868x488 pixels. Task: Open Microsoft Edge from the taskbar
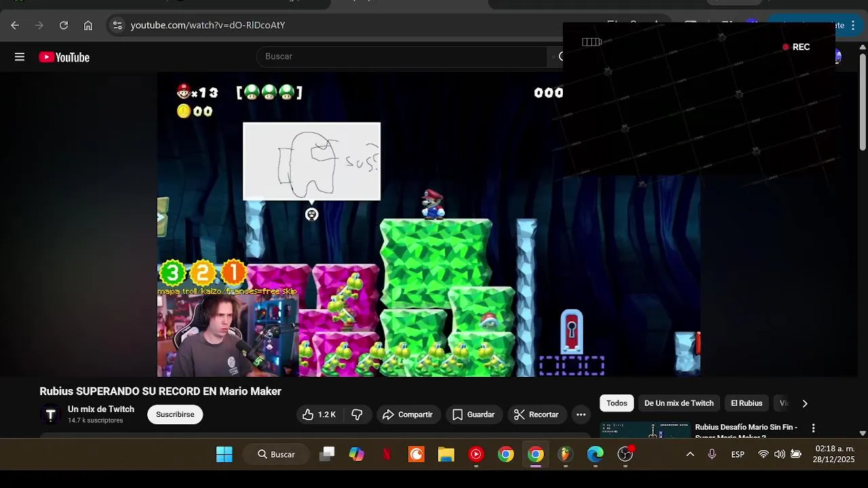[595, 455]
